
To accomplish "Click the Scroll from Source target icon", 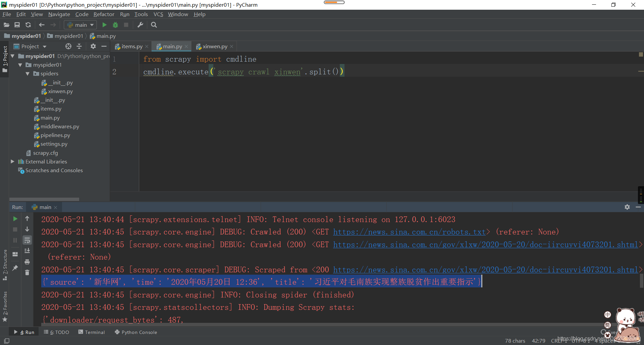I will (x=68, y=46).
